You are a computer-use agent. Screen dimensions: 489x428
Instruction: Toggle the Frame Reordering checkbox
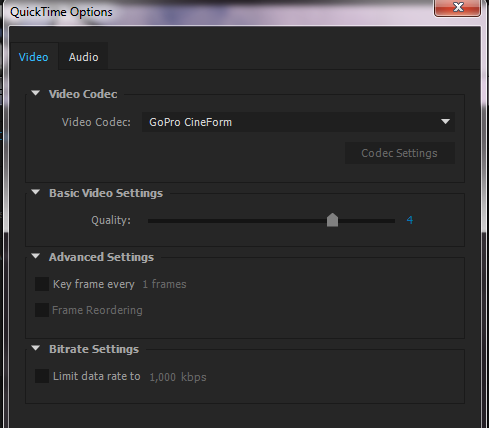(42, 310)
